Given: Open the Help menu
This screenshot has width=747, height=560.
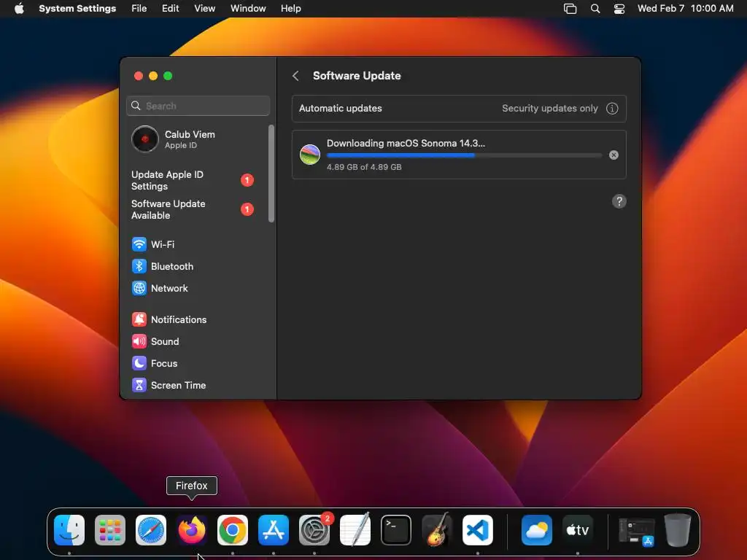Looking at the screenshot, I should [290, 9].
